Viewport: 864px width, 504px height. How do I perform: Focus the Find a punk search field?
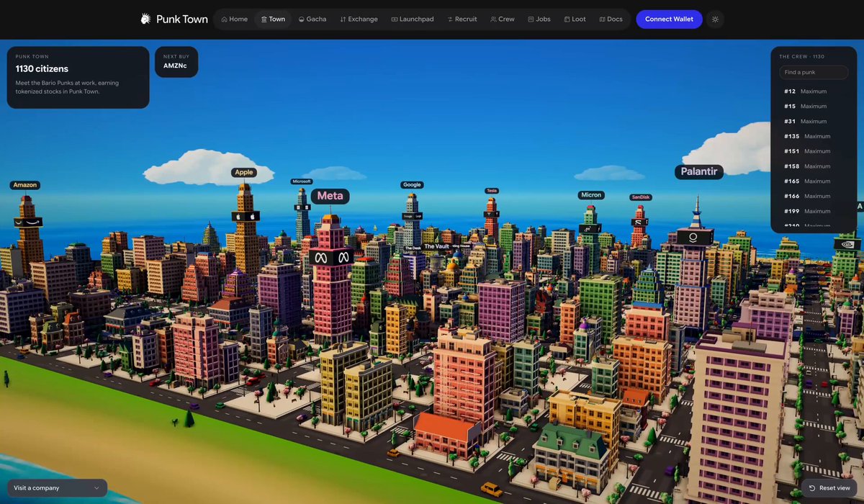tap(814, 73)
